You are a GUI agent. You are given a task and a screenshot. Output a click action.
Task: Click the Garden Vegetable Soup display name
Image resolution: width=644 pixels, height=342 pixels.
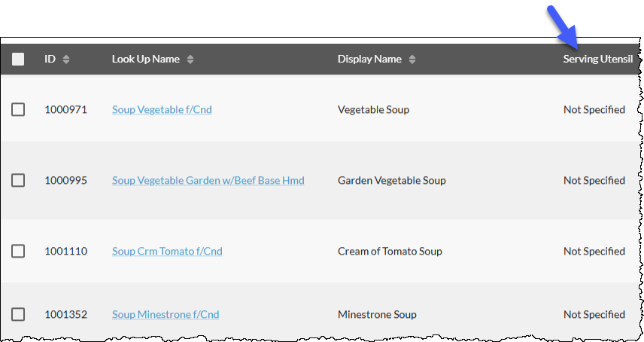click(392, 181)
